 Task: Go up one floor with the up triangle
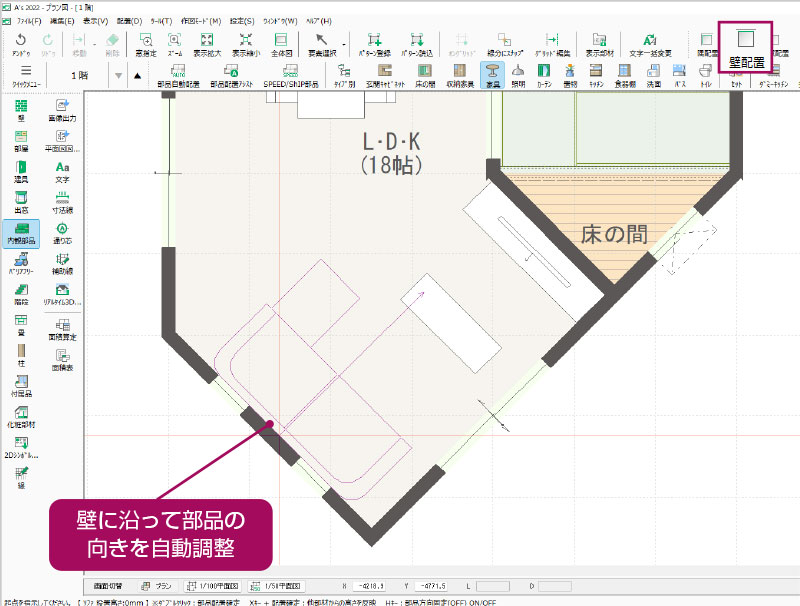click(x=137, y=75)
